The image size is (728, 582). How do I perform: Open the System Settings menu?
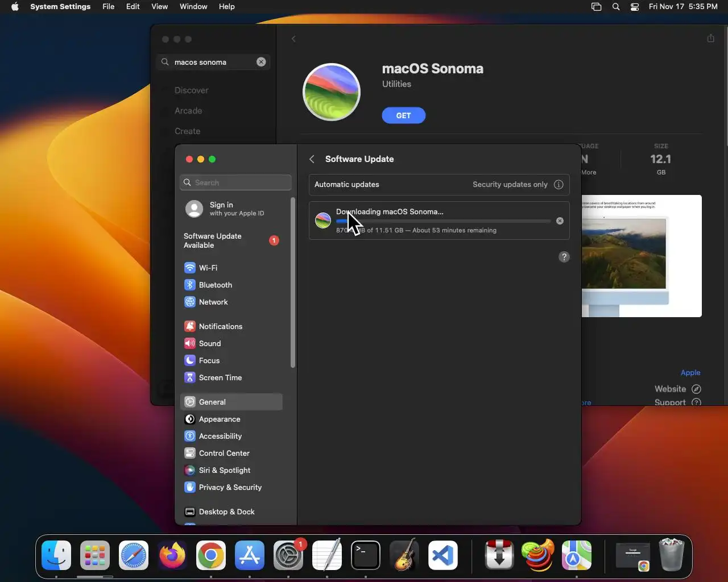(60, 7)
